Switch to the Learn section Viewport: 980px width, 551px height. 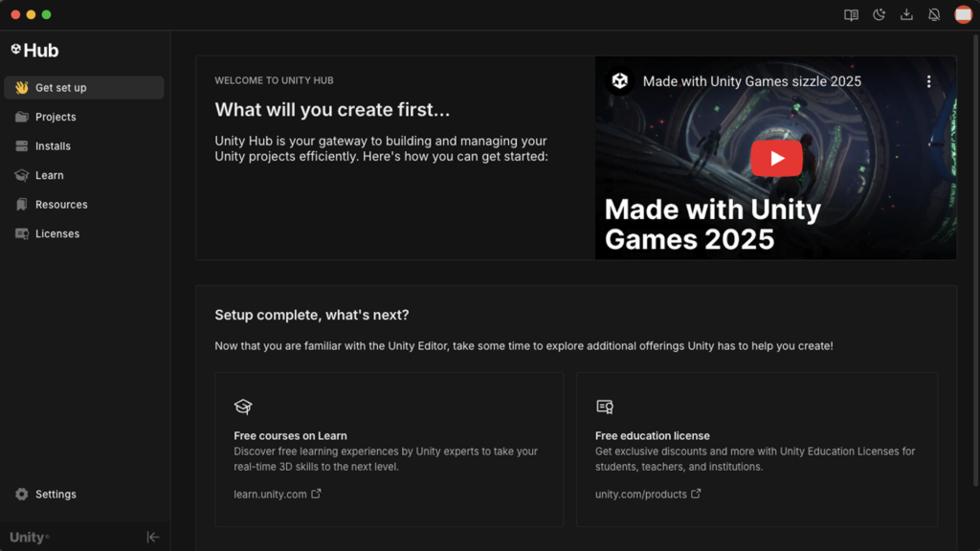point(49,176)
